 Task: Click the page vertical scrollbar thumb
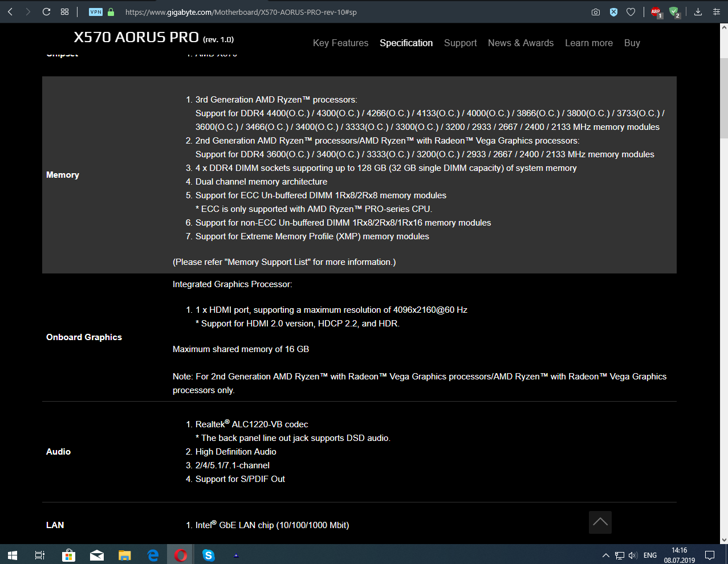tap(724, 98)
